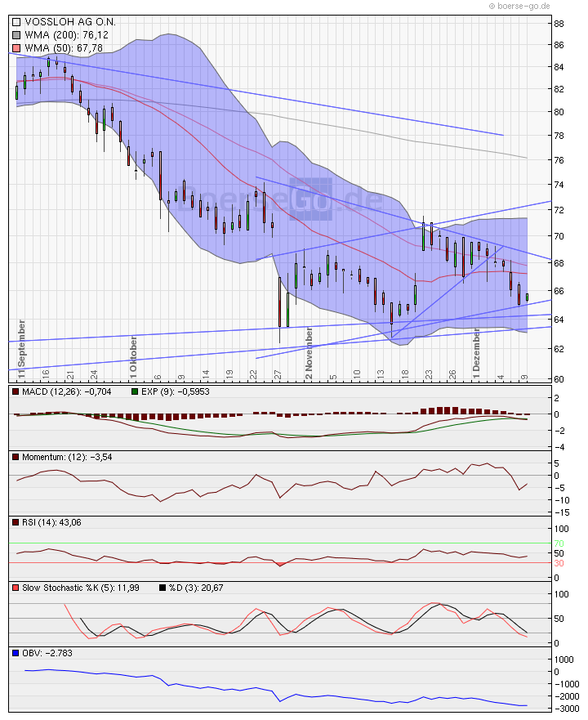Click the '13' date tick in November
The height and width of the screenshot is (720, 588).
pos(380,374)
